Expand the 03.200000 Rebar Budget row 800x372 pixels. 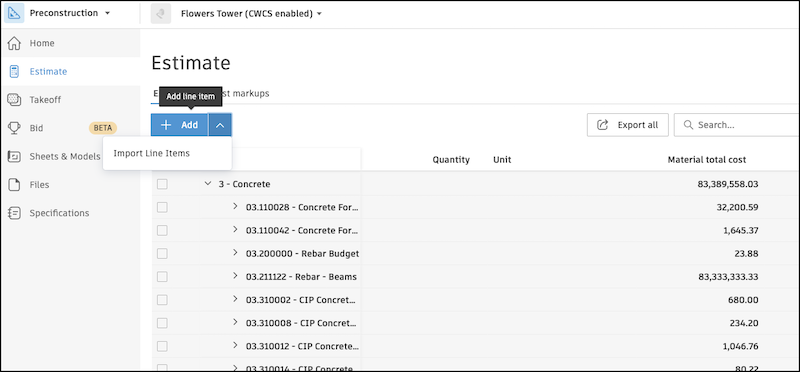coord(235,253)
